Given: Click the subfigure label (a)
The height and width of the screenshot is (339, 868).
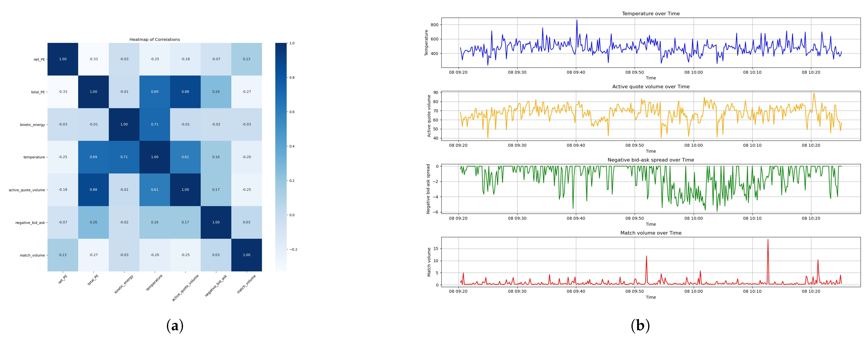Looking at the screenshot, I should [175, 326].
